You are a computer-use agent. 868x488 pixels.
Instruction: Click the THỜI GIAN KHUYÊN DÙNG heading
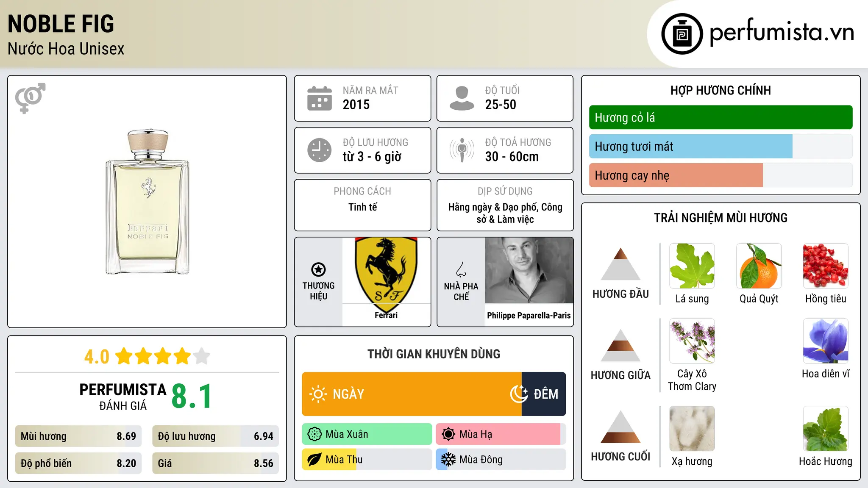coord(434,354)
